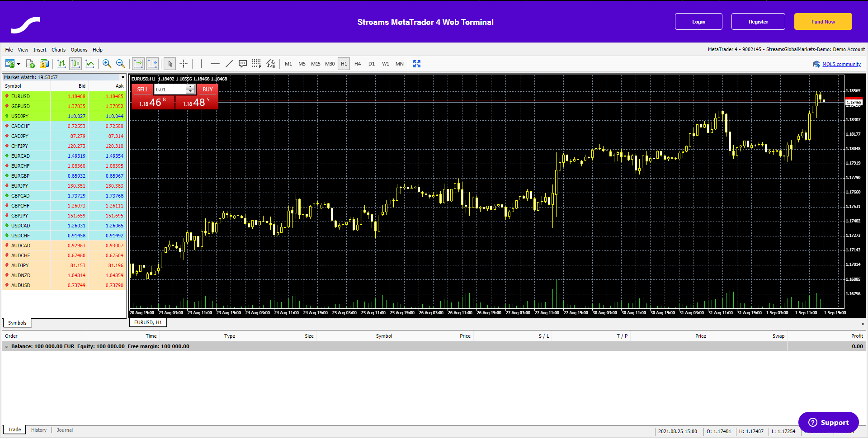Click the Login button
This screenshot has height=439, width=868.
point(698,22)
